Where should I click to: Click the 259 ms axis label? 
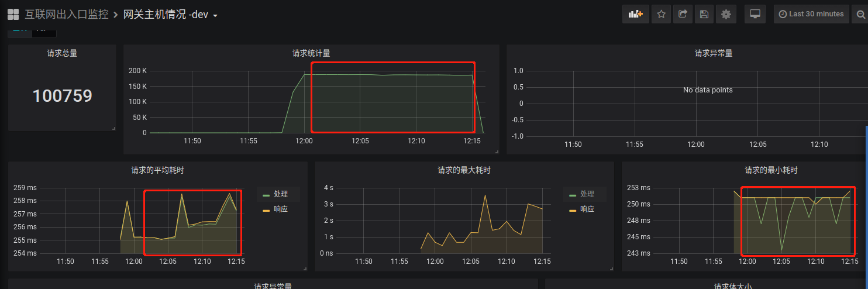click(x=25, y=188)
